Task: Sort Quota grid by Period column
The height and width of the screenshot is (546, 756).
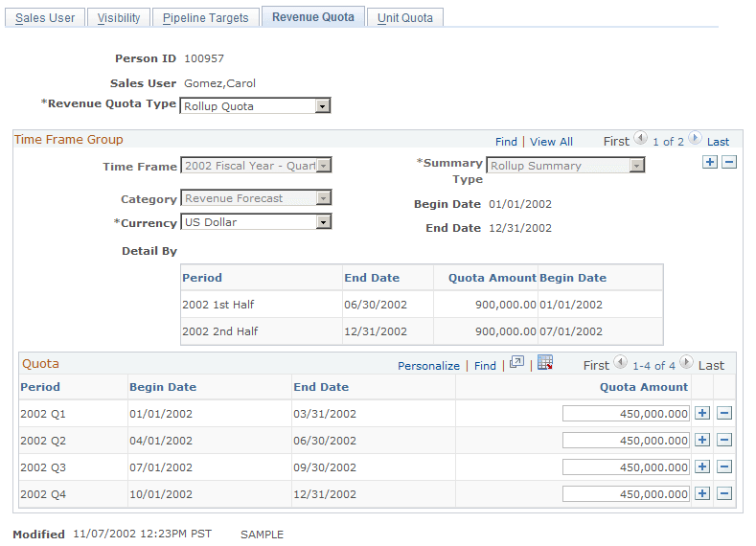Action: 40,387
